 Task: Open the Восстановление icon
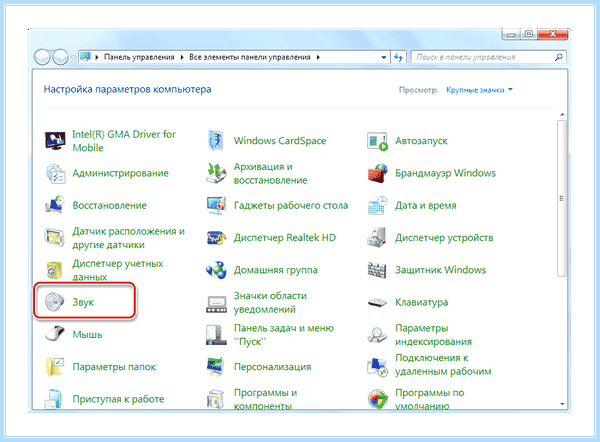tap(55, 206)
